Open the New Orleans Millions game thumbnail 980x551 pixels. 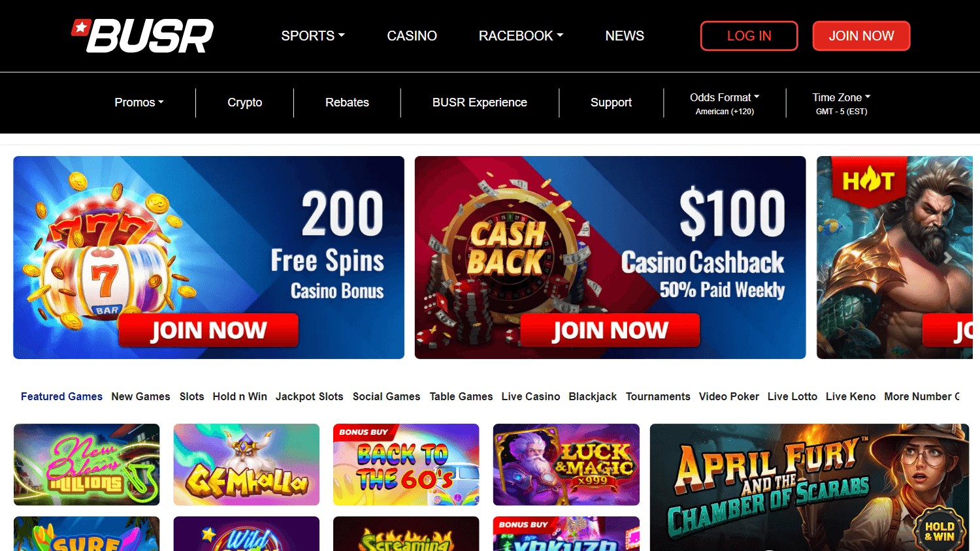[x=87, y=464]
